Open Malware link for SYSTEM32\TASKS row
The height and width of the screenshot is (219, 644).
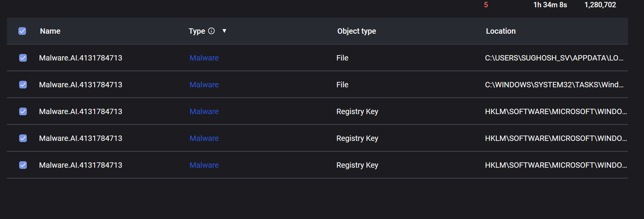pos(204,85)
